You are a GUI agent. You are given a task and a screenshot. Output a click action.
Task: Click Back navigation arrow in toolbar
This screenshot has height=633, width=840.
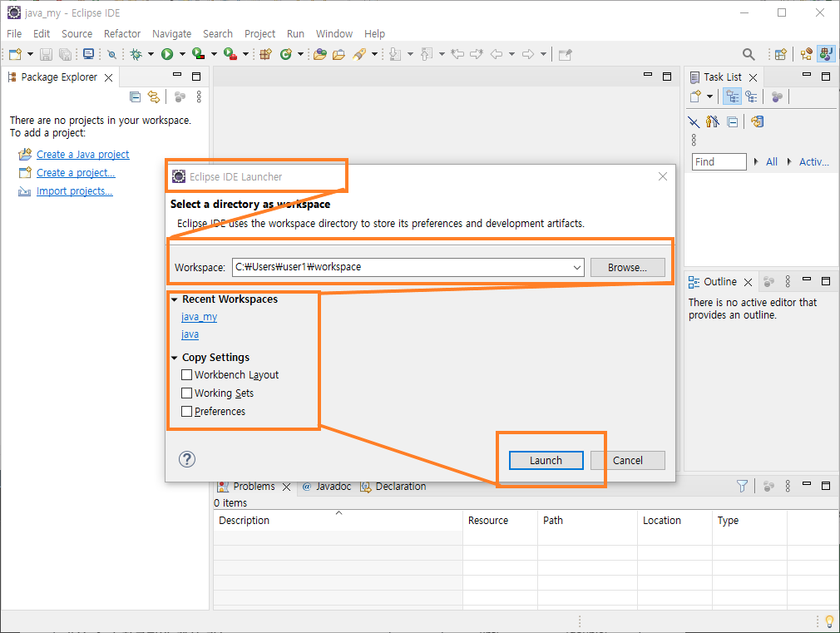click(x=497, y=54)
